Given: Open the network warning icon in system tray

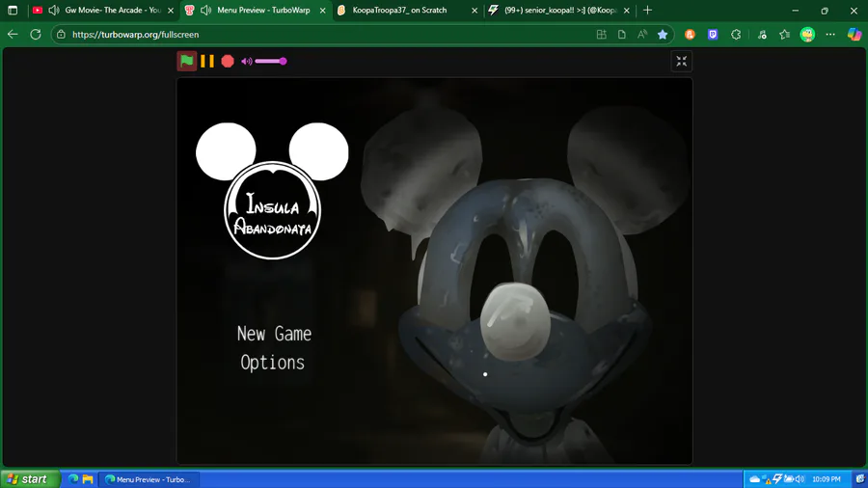Looking at the screenshot, I should click(x=766, y=479).
